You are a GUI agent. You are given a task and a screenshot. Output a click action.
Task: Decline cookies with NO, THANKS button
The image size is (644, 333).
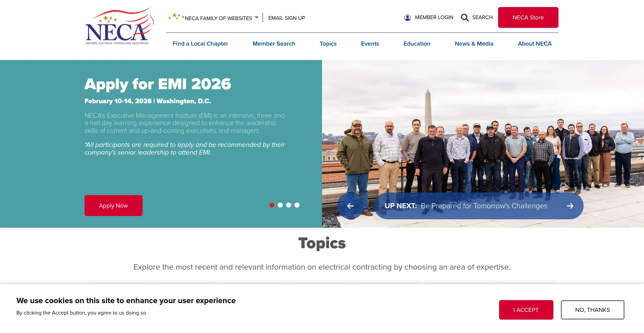592,310
